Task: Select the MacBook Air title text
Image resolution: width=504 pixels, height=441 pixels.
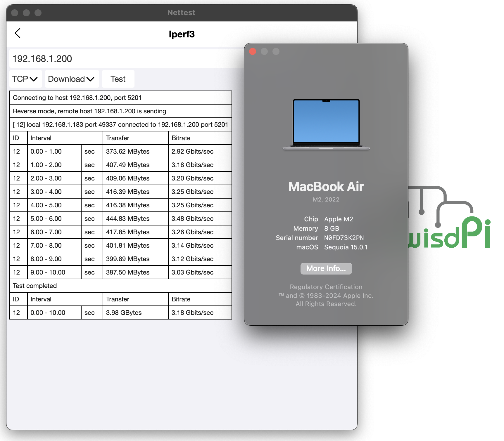Action: point(326,187)
